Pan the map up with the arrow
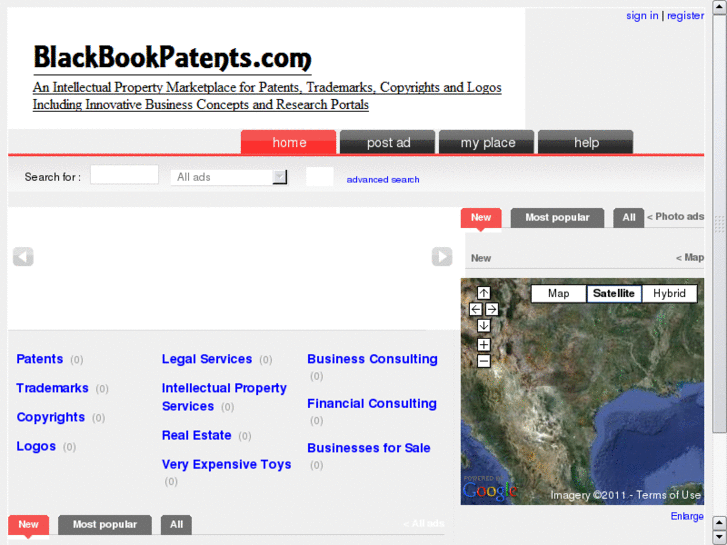727x545 pixels. coord(484,293)
